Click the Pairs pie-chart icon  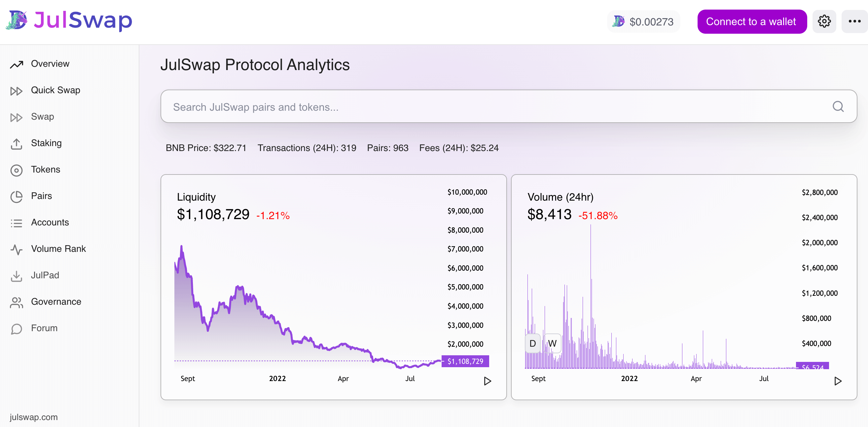point(16,197)
